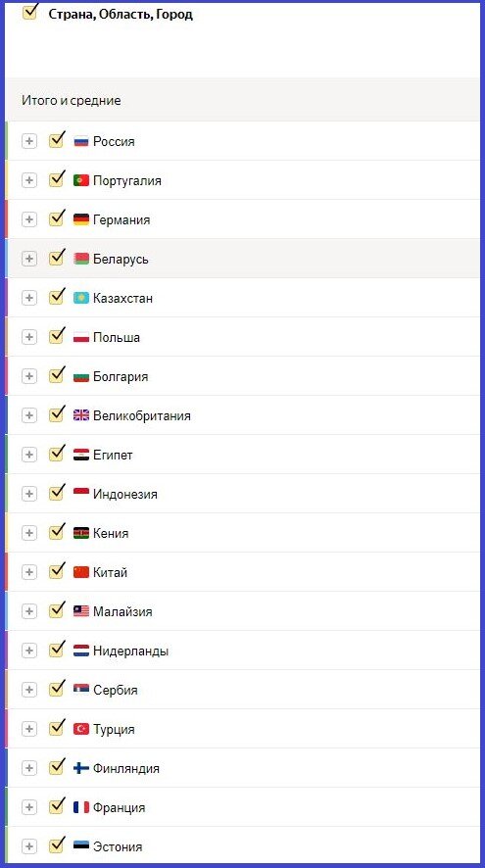
Task: Click the Serbia flag icon
Action: [x=80, y=690]
